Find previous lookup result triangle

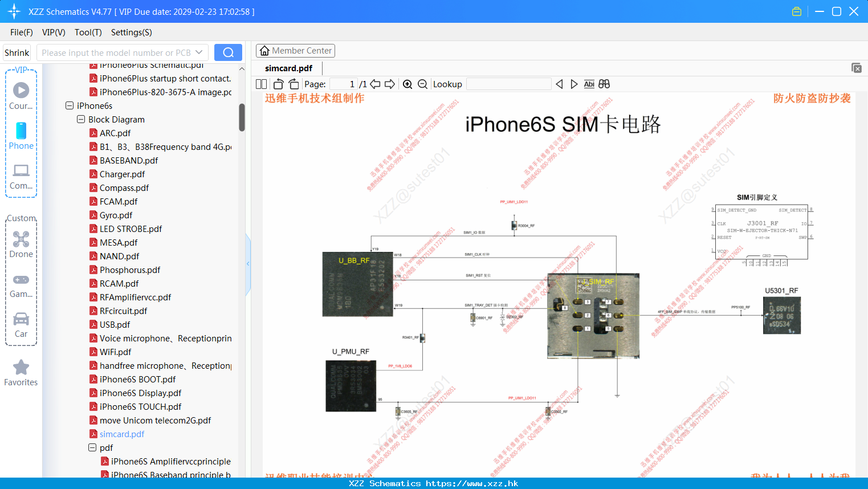[559, 84]
